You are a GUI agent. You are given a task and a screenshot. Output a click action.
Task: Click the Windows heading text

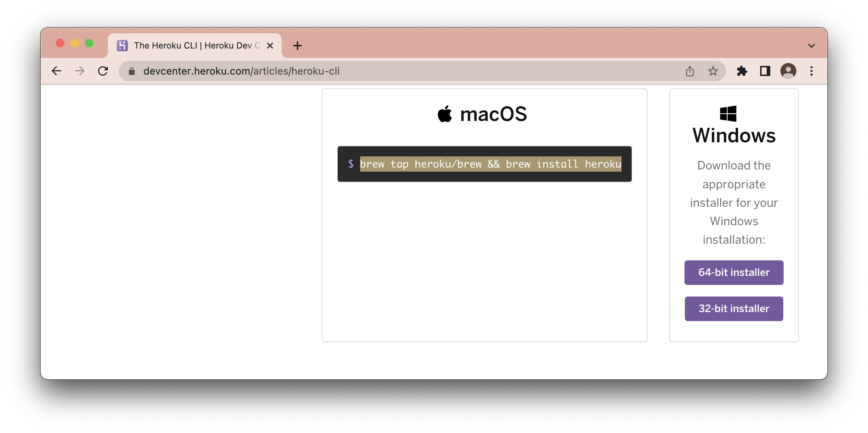(734, 136)
